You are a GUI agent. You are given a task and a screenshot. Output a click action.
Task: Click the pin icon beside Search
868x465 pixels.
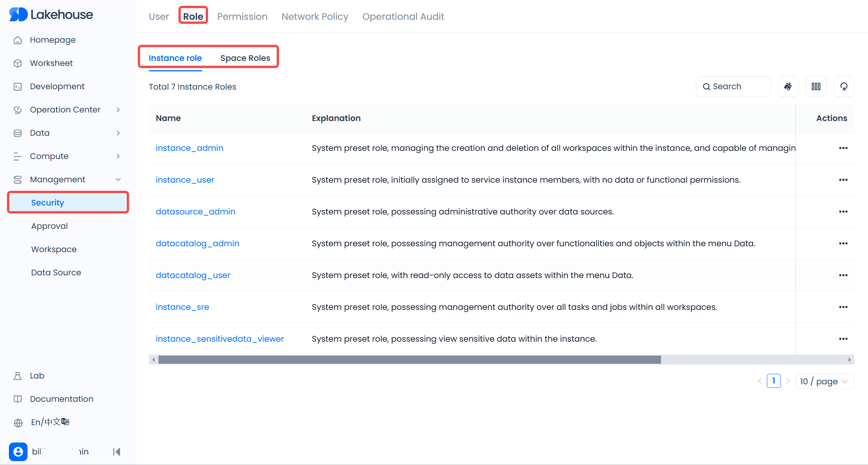(x=788, y=86)
